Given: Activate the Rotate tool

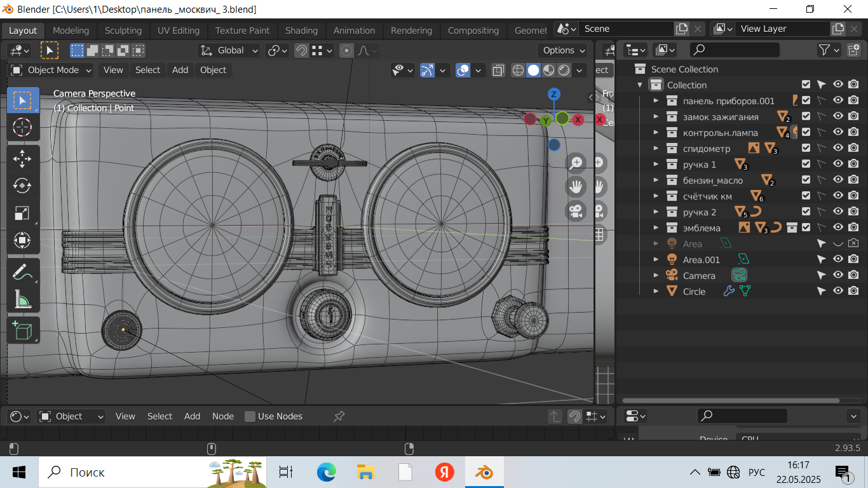Looking at the screenshot, I should [x=22, y=186].
